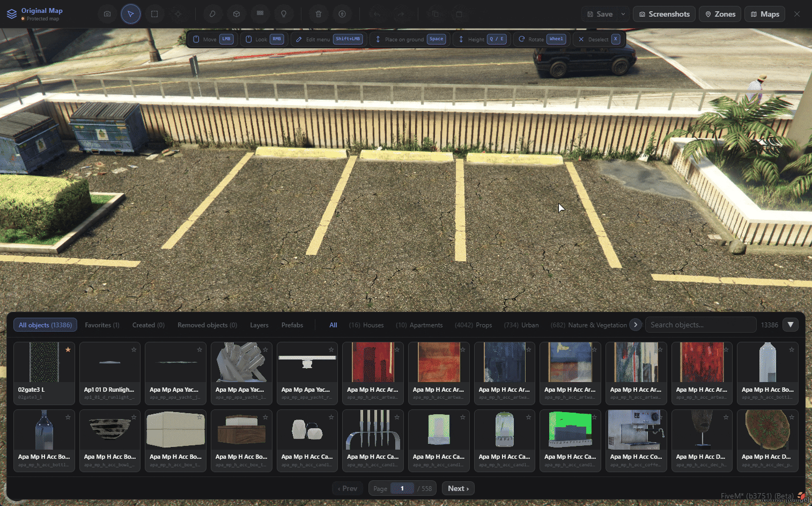Click the trash delete icon
The image size is (812, 506).
(319, 14)
